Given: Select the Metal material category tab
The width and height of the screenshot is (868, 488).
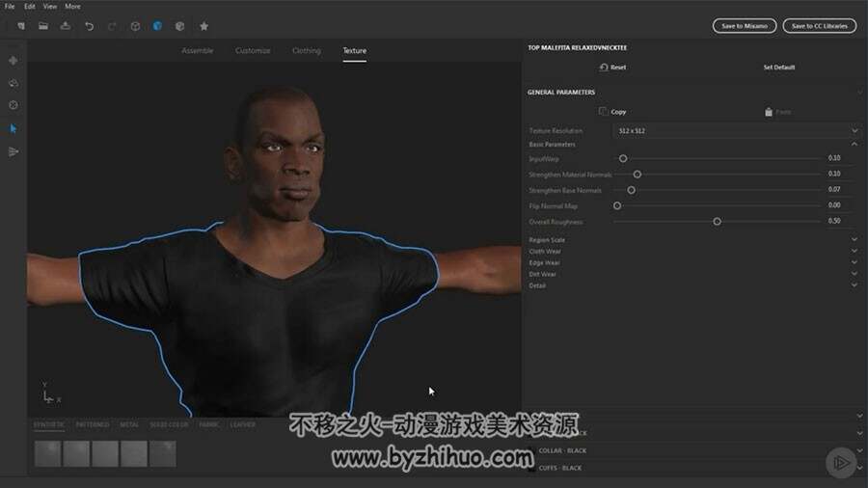Looking at the screenshot, I should click(x=129, y=424).
